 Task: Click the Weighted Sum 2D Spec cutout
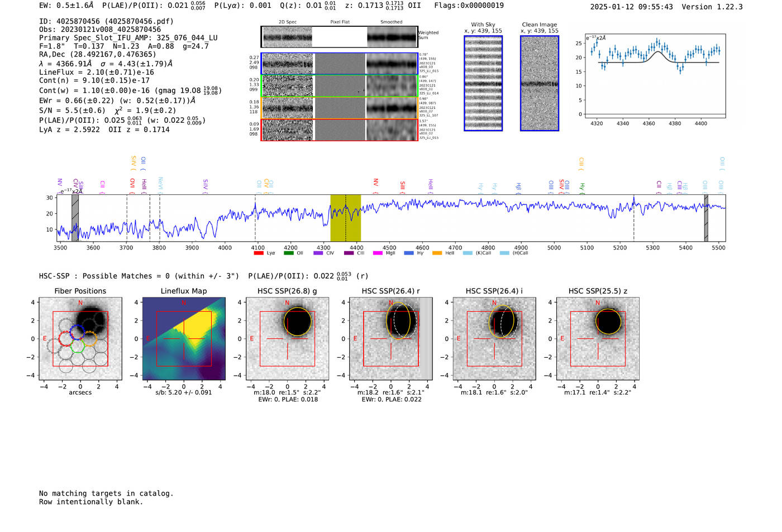[x=288, y=37]
